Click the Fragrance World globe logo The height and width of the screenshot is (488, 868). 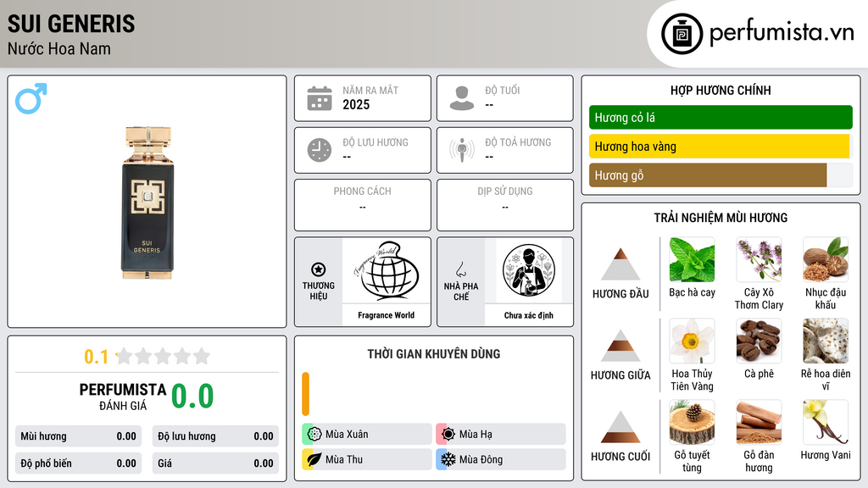click(x=386, y=270)
